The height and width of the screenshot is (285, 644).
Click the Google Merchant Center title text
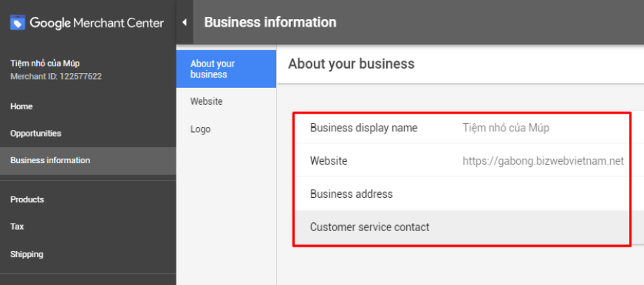[97, 23]
